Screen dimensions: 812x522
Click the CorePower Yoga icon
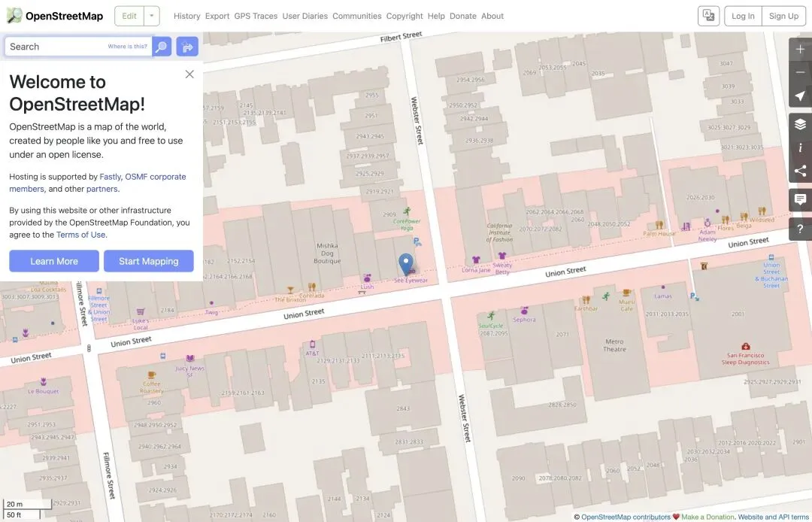(407, 211)
